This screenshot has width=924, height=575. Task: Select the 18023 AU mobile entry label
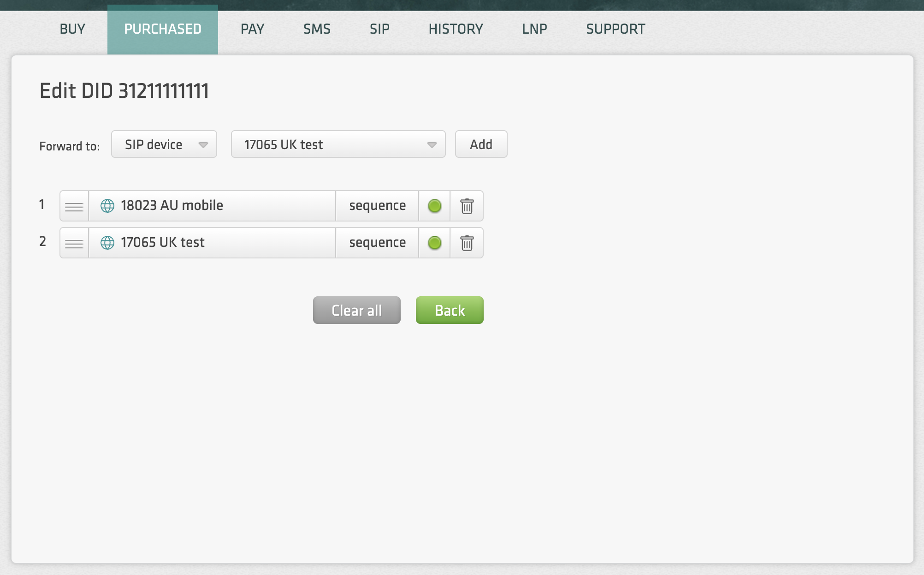pos(172,205)
